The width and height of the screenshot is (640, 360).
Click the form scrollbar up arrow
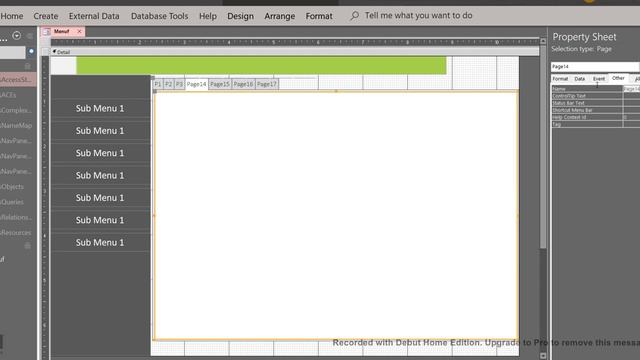click(543, 41)
